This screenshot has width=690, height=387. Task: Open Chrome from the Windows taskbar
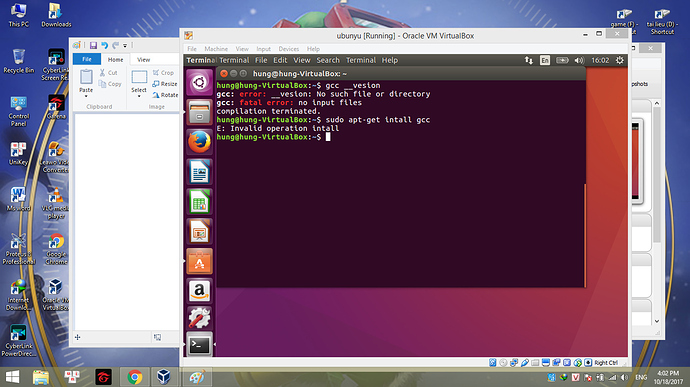[135, 377]
